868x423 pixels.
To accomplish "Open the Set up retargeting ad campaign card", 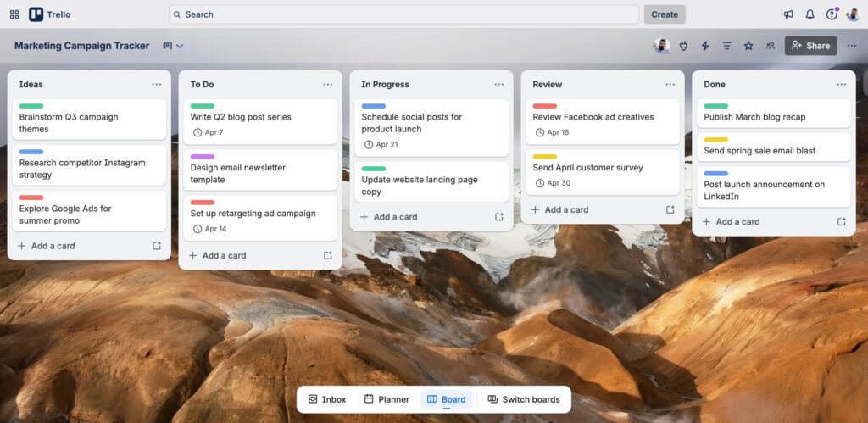I will click(260, 218).
